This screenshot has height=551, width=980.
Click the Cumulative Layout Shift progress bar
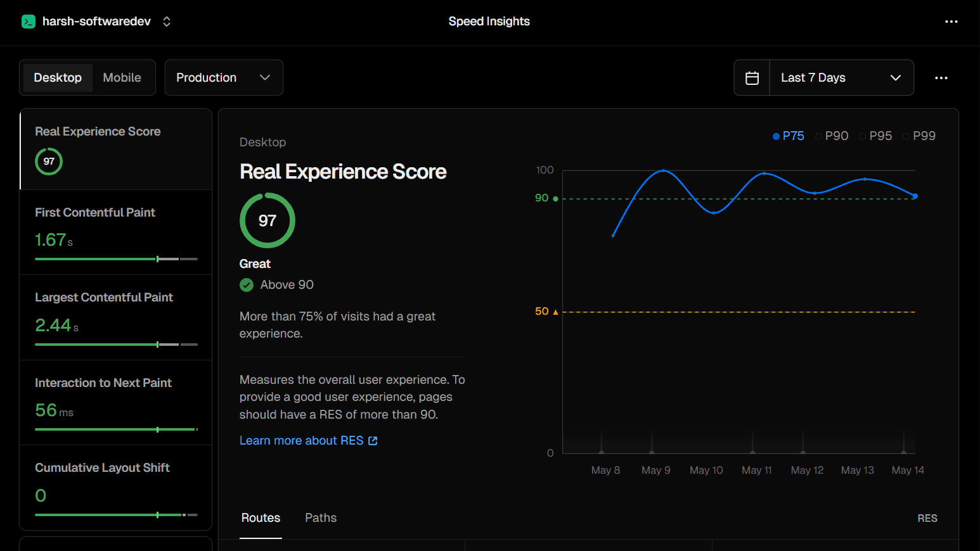pos(116,515)
